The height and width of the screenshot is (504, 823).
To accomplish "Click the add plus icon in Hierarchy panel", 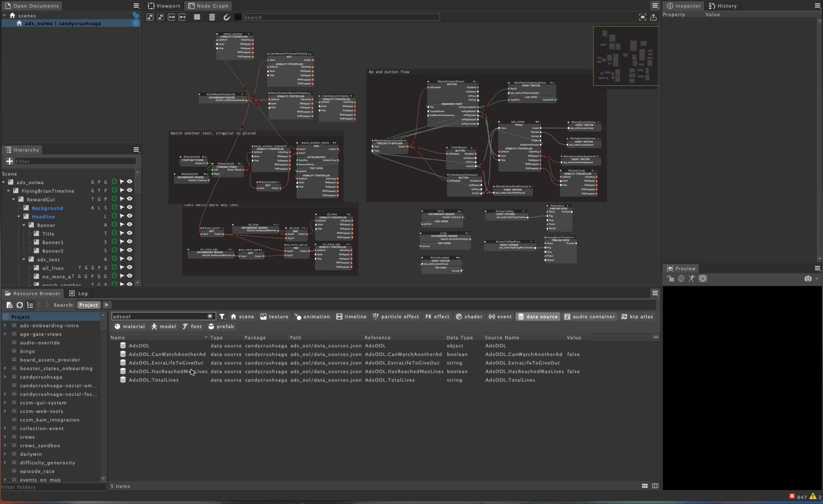I will click(x=9, y=161).
